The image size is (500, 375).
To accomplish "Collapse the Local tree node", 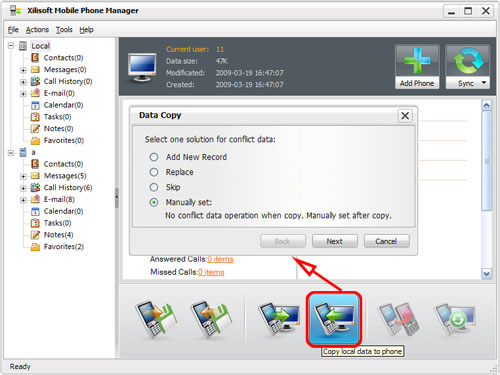I will (x=11, y=46).
